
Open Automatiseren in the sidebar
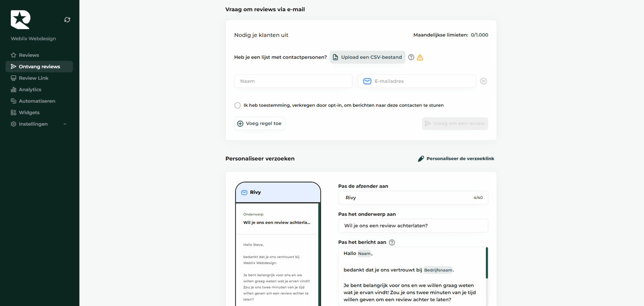point(37,101)
